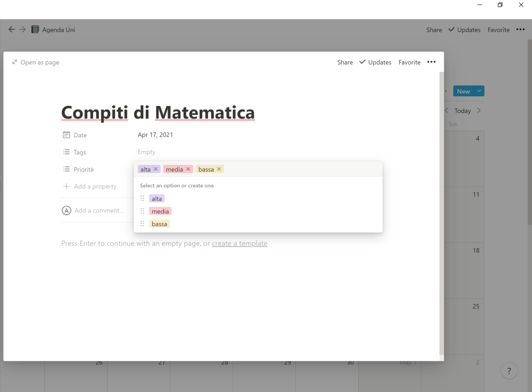
Task: Click Open as page
Action: (35, 62)
